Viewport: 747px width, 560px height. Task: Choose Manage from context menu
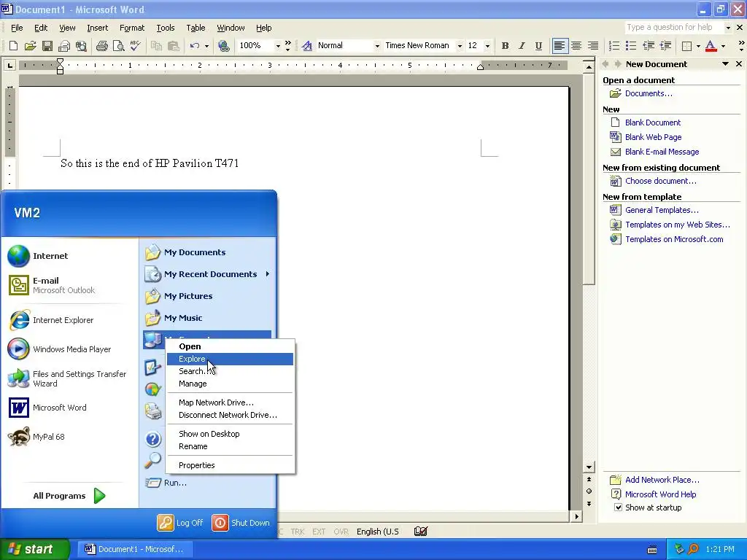230,384
